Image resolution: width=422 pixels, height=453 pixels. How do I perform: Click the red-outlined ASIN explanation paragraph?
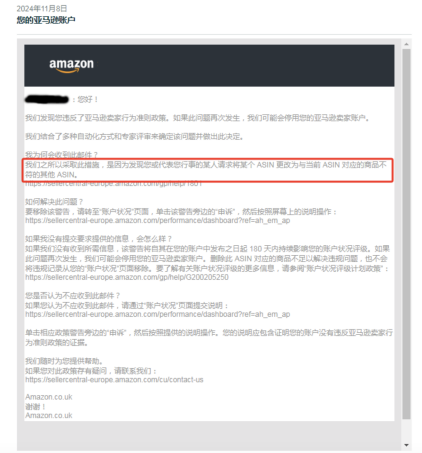click(207, 170)
